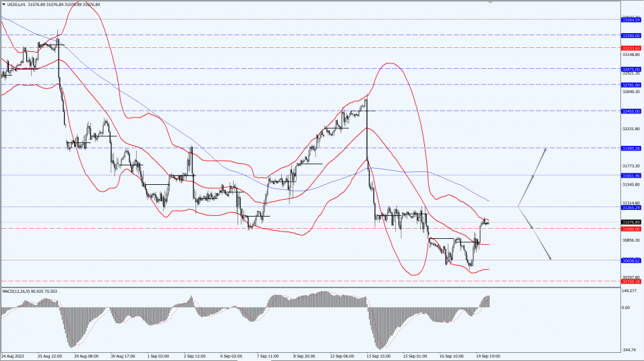Click the MACD zero level 0.00 scale label
The image size is (644, 361).
(626, 308)
